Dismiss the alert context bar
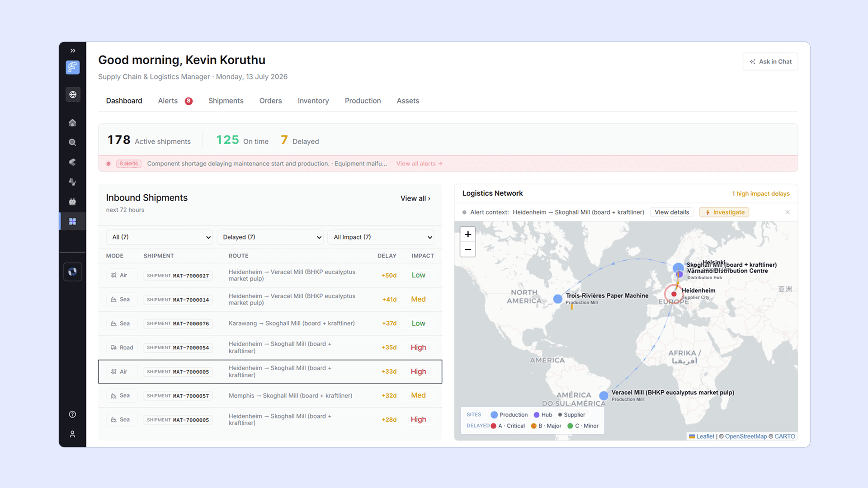Screen dimensions: 868x488 click(x=788, y=212)
